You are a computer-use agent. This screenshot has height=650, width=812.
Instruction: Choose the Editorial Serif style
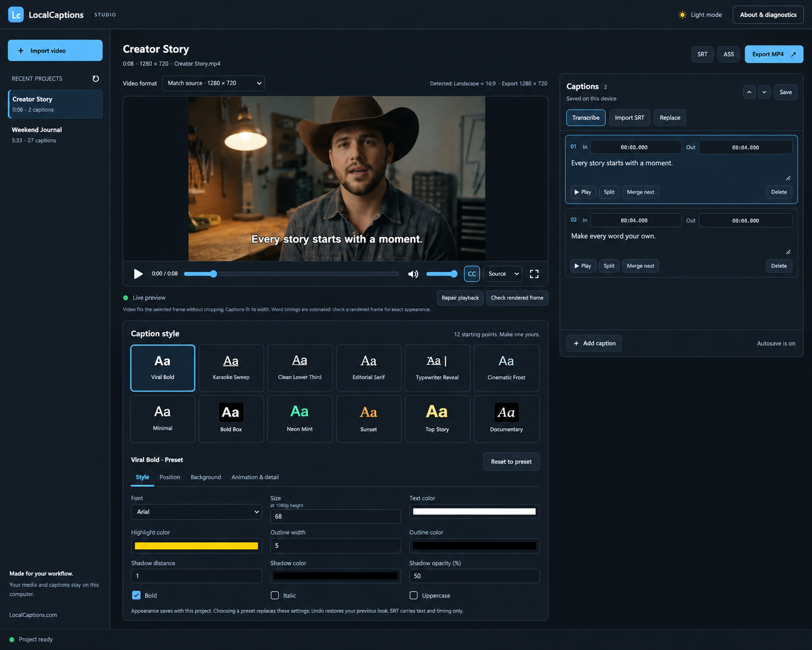[368, 368]
